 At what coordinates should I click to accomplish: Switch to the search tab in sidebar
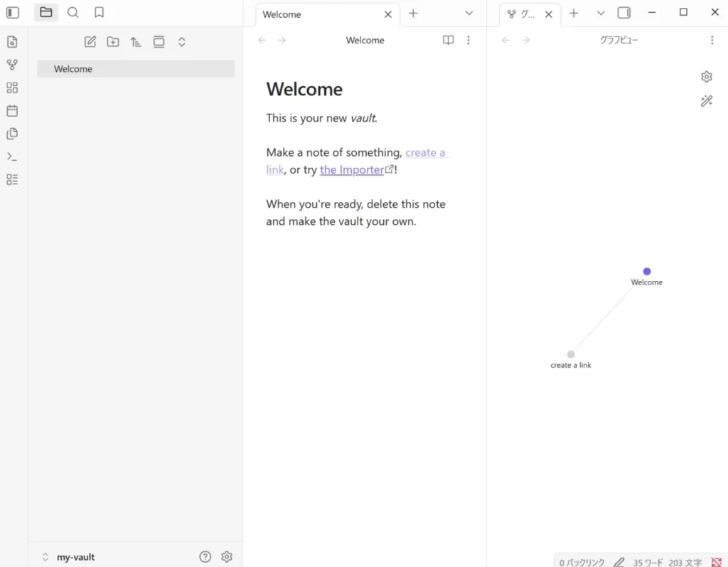point(73,12)
